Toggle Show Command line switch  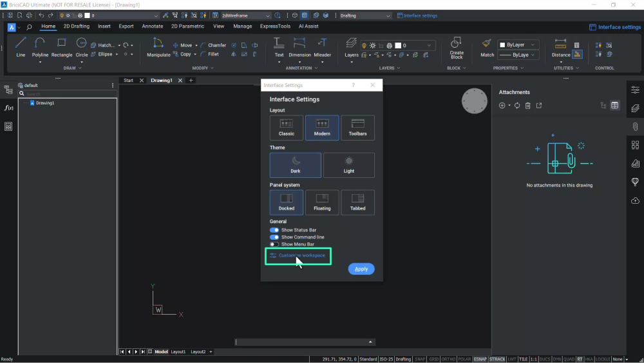[274, 237]
